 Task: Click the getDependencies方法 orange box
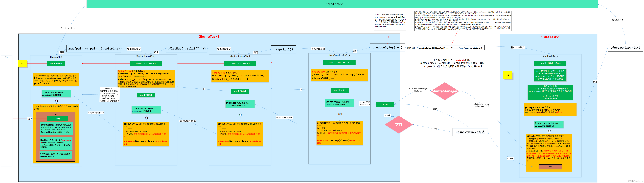550,110
